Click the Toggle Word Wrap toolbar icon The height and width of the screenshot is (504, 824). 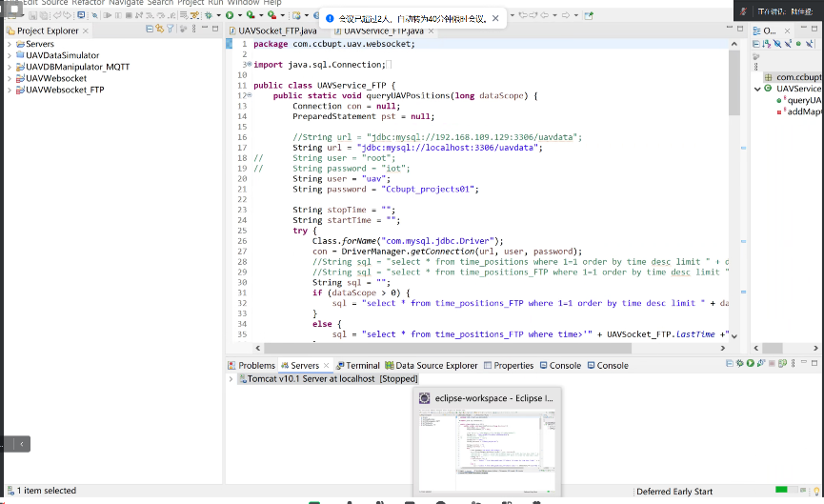coord(184,16)
